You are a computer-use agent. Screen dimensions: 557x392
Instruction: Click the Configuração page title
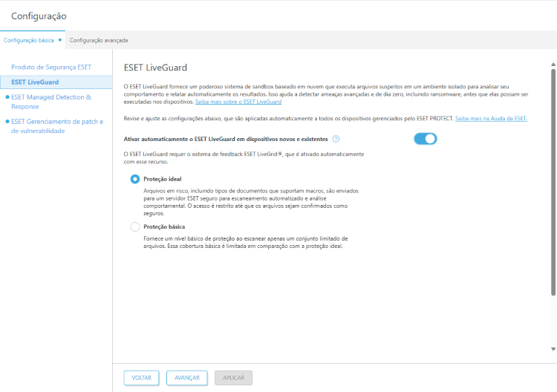(x=39, y=16)
